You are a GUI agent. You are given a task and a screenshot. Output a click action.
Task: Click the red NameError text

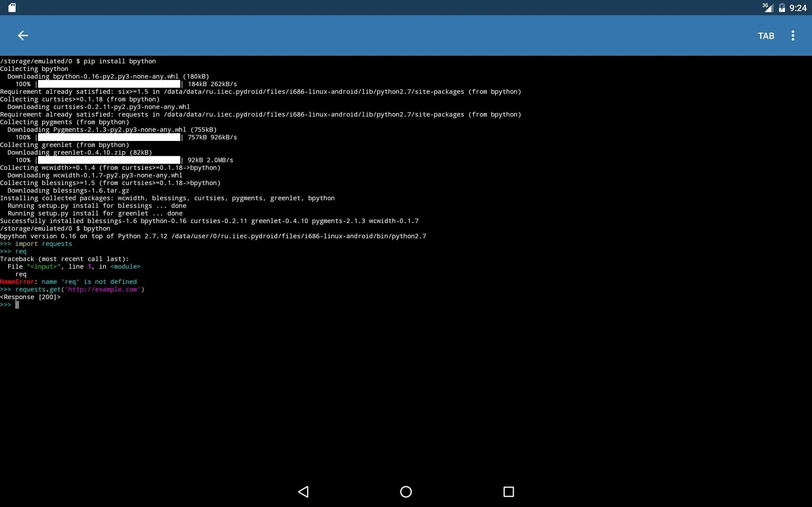tap(17, 282)
